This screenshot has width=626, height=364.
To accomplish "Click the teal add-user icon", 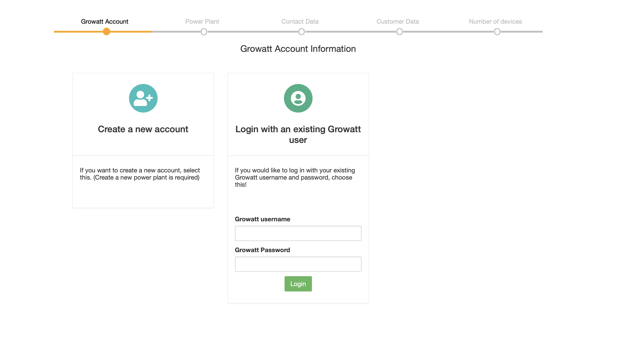I will tap(143, 98).
